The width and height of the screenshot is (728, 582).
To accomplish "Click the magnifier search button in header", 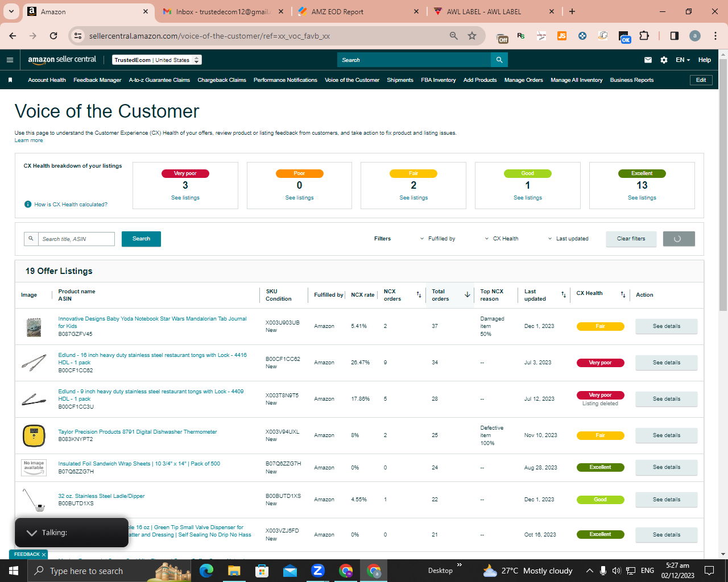I will pos(499,60).
